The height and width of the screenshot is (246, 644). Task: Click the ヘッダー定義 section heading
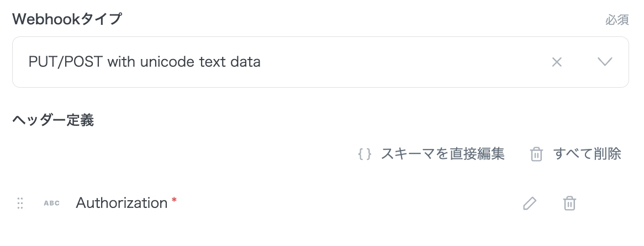click(53, 120)
